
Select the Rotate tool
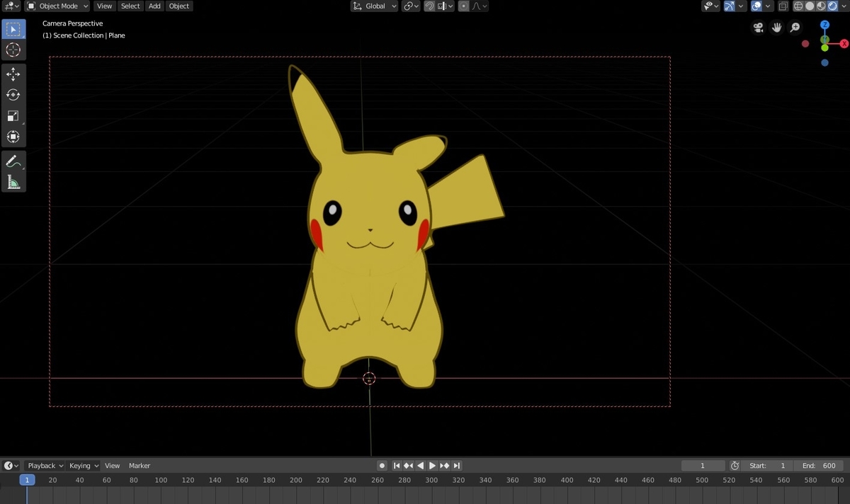pos(13,95)
